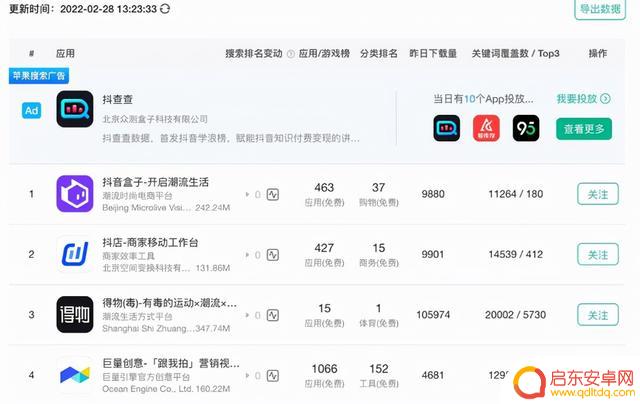Click the 苹果搜索广告 label tag
Image resolution: width=640 pixels, height=404 pixels.
pyautogui.click(x=39, y=75)
